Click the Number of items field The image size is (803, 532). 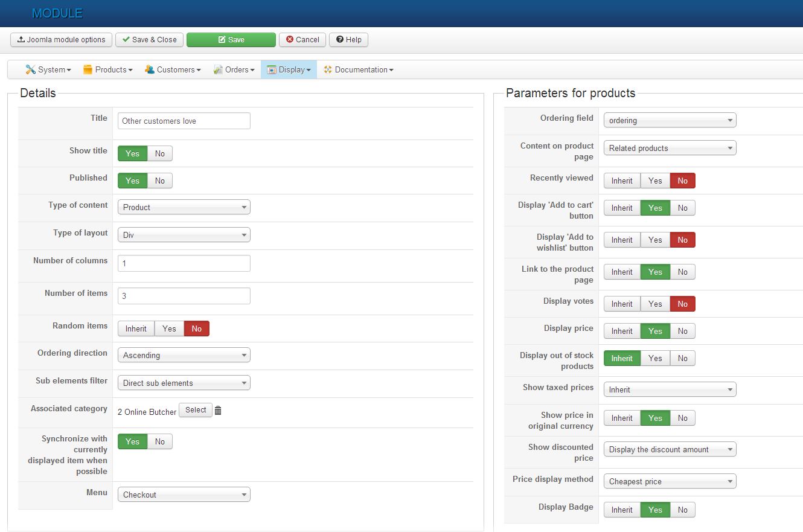tap(184, 296)
